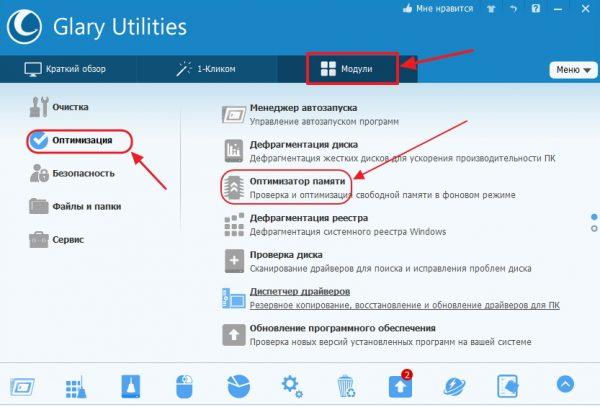
Task: Expand bottom toolbar with up chevron
Action: click(566, 384)
